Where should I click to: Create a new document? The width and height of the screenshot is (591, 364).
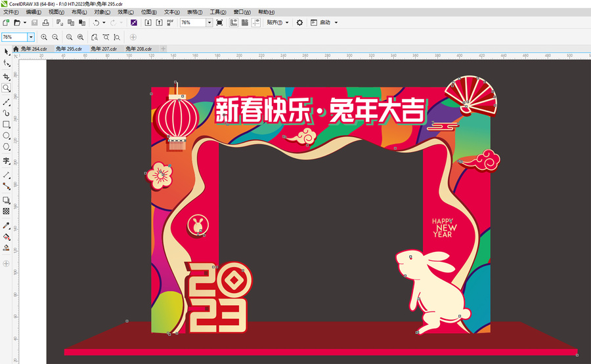[x=6, y=22]
